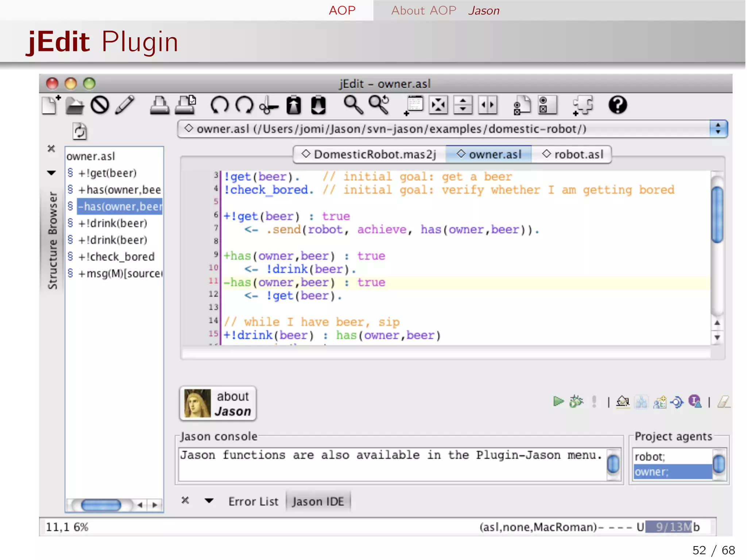Undo the last edit
The image size is (747, 560).
coord(219,105)
